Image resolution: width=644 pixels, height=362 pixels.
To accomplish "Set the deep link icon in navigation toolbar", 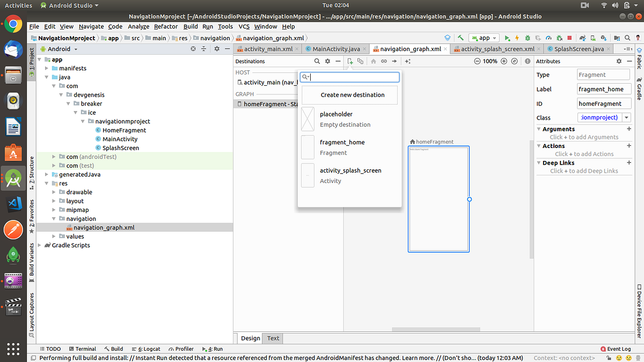I will click(x=384, y=61).
